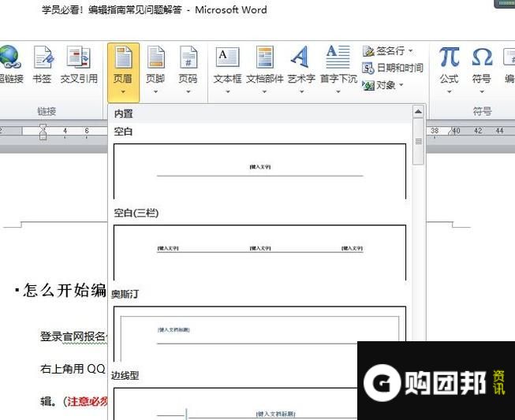This screenshot has width=515, height=420.
Task: Click the document line 右上角用 QQ
Action: tap(73, 369)
